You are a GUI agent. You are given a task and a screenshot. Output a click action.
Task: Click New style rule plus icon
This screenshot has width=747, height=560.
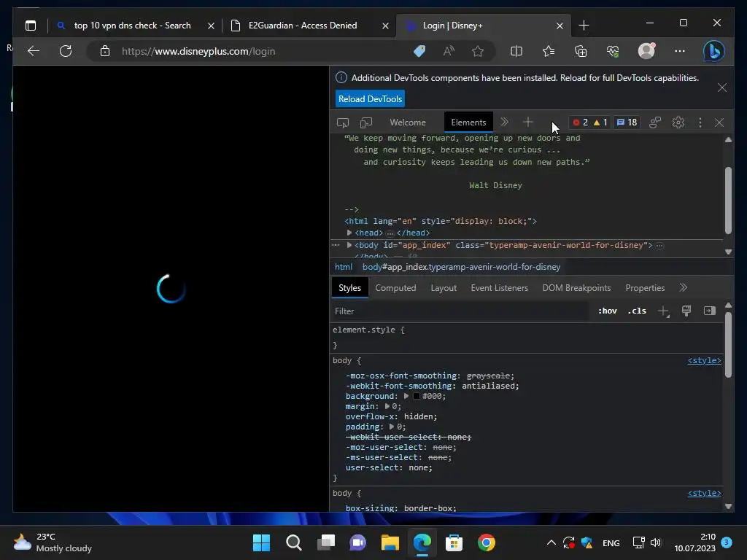point(663,311)
